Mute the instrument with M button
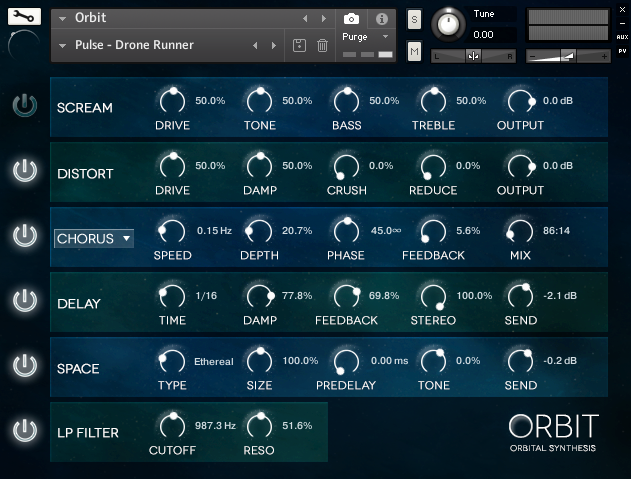Screen dimensions: 631x479 (414, 50)
